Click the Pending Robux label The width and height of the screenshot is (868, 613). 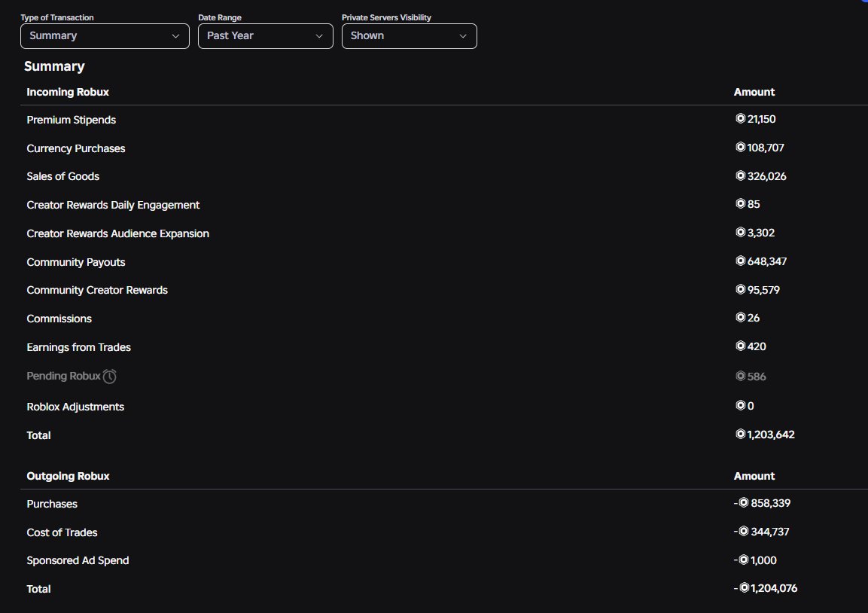click(64, 376)
